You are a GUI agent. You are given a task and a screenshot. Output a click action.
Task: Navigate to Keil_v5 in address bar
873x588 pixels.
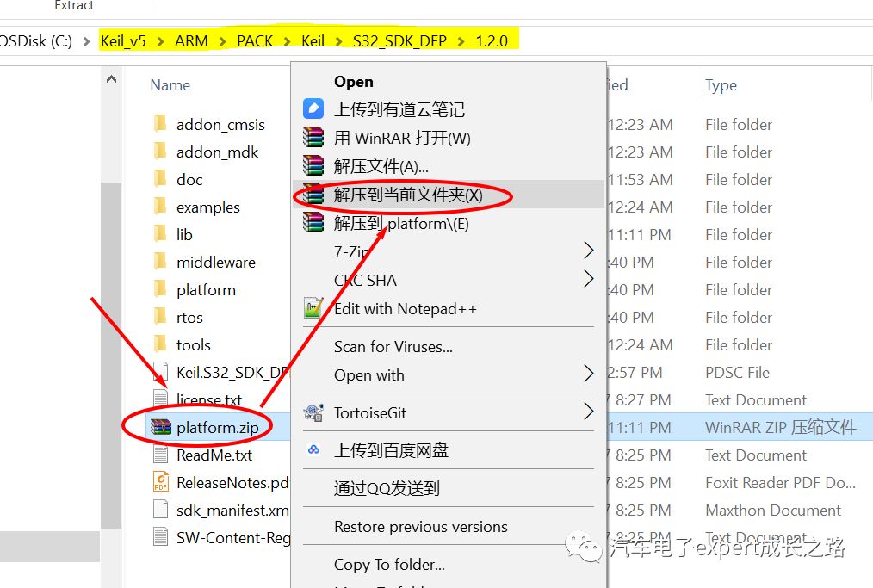pos(123,41)
